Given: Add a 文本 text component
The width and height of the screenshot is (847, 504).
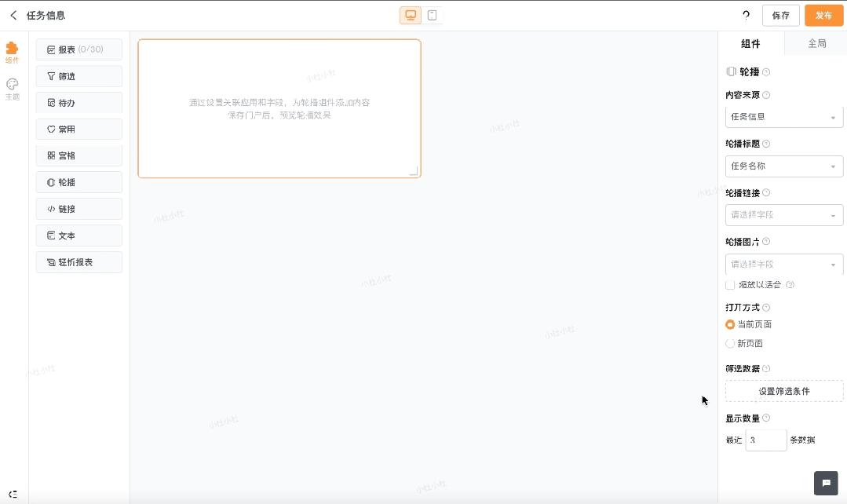Looking at the screenshot, I should 78,235.
